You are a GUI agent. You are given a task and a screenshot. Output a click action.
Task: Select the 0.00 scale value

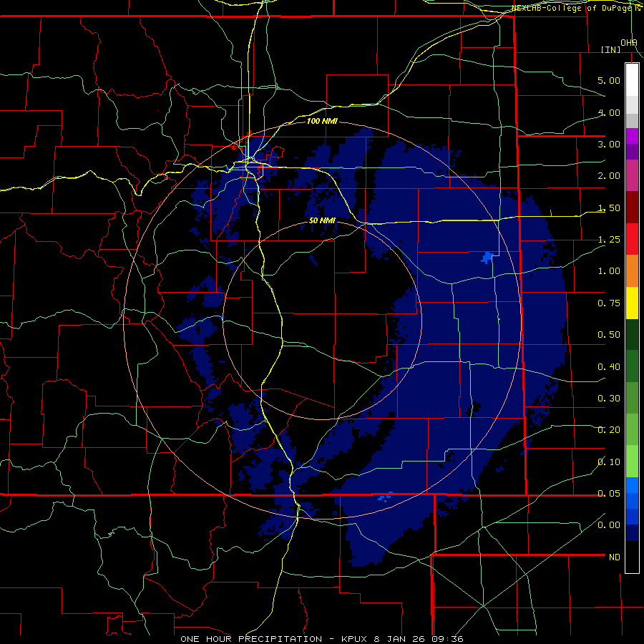[609, 525]
